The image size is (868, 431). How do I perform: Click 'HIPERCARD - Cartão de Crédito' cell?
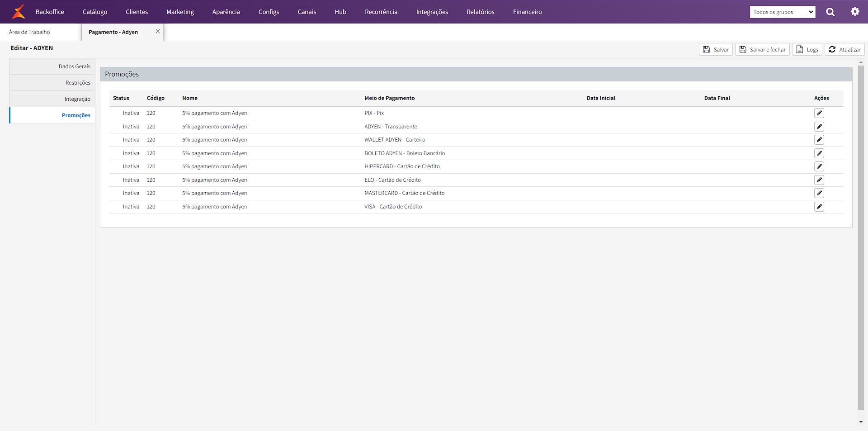point(402,166)
